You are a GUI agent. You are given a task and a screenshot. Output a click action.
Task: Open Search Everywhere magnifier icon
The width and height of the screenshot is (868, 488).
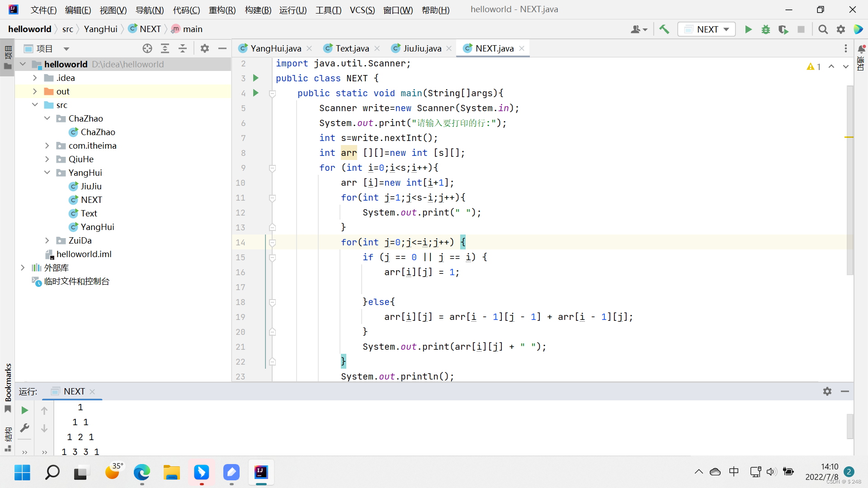[823, 29]
